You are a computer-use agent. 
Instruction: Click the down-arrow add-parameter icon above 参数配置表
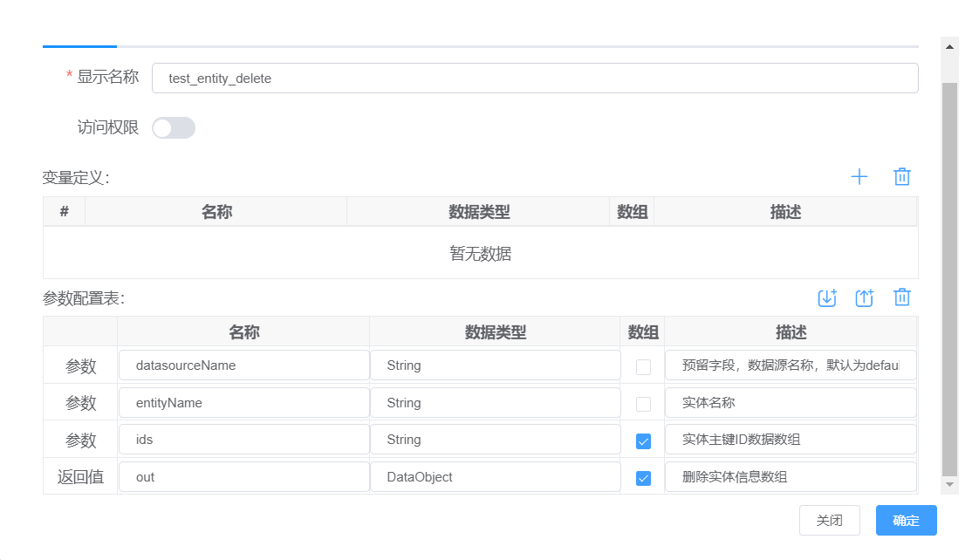coord(827,298)
